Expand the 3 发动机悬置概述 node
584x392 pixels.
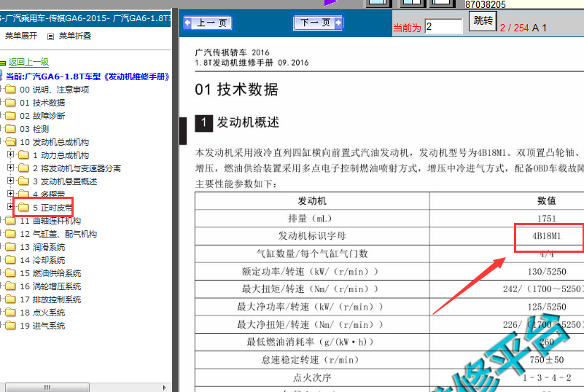click(10, 180)
